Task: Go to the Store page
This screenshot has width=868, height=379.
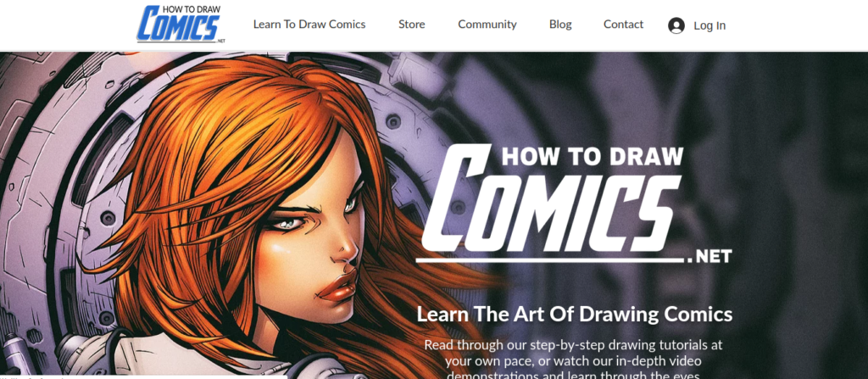Action: pyautogui.click(x=412, y=25)
